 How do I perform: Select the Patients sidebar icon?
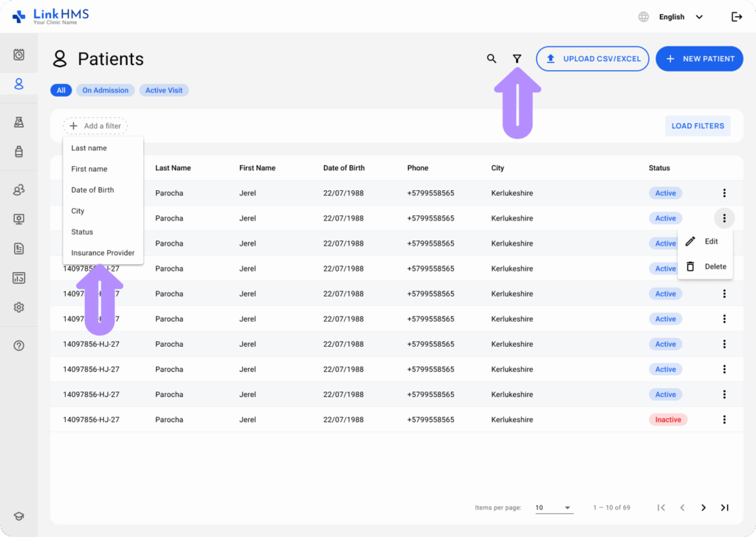(x=20, y=83)
